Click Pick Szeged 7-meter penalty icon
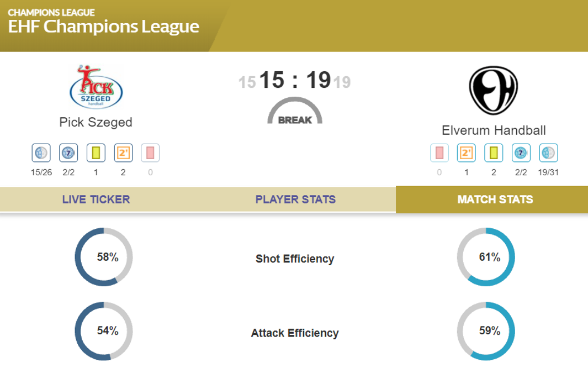The width and height of the screenshot is (588, 373). [68, 153]
